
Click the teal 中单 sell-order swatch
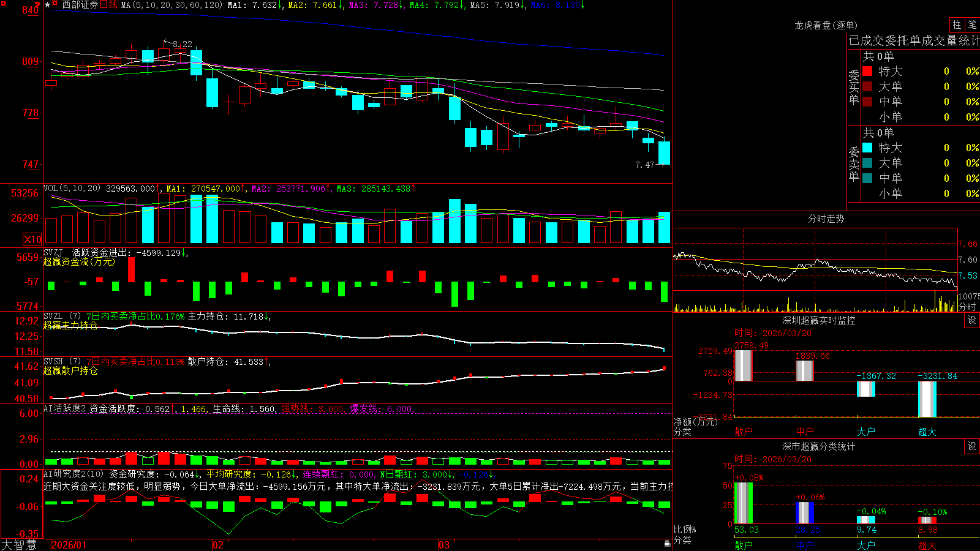coord(867,178)
